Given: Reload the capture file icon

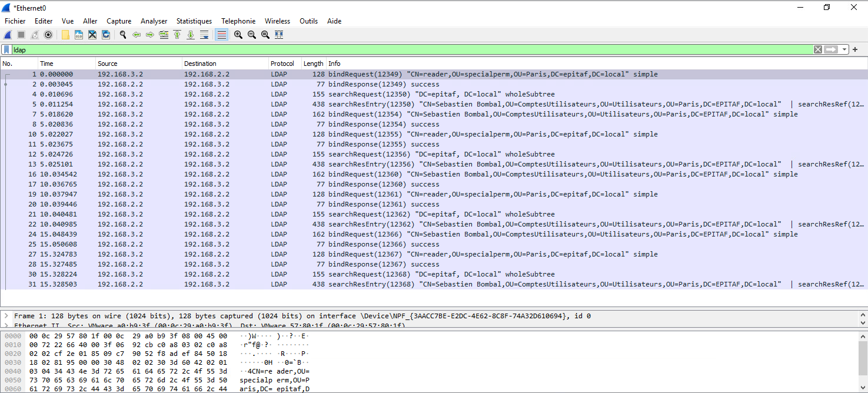Looking at the screenshot, I should coord(106,35).
